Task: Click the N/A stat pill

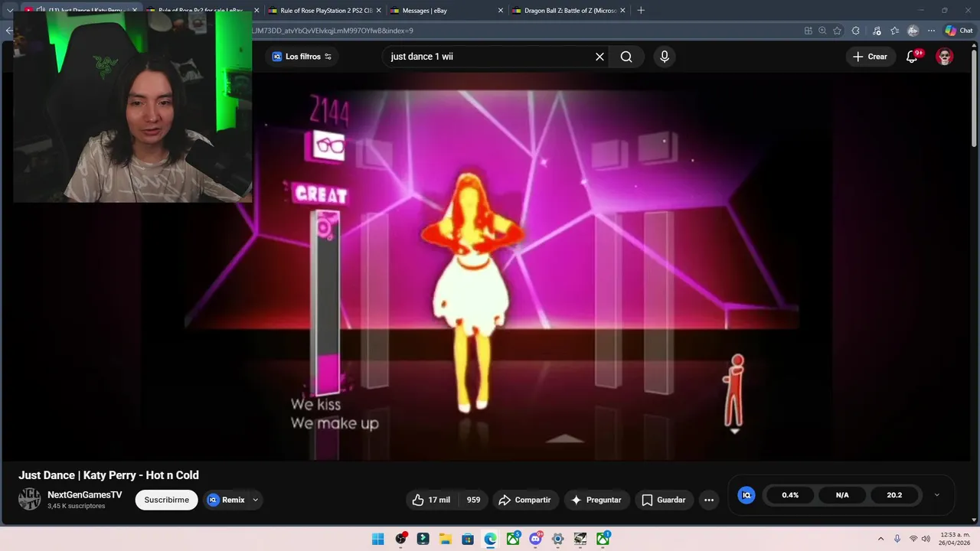Action: pos(842,495)
